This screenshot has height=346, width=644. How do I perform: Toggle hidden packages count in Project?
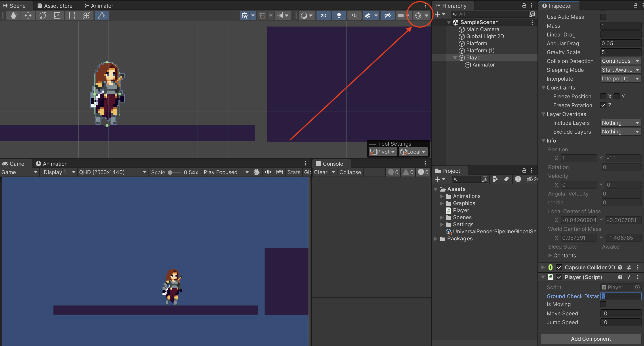[x=532, y=179]
